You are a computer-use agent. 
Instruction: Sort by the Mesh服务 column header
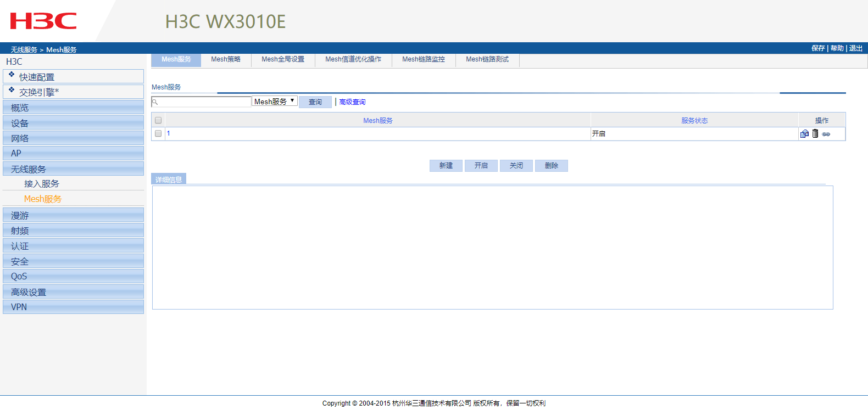[x=378, y=121]
